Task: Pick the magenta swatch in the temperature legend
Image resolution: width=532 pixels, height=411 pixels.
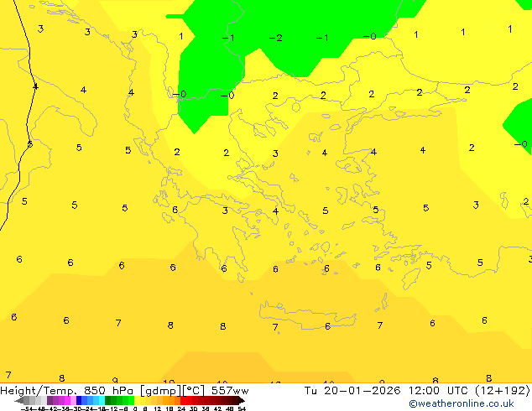Action: click(67, 400)
